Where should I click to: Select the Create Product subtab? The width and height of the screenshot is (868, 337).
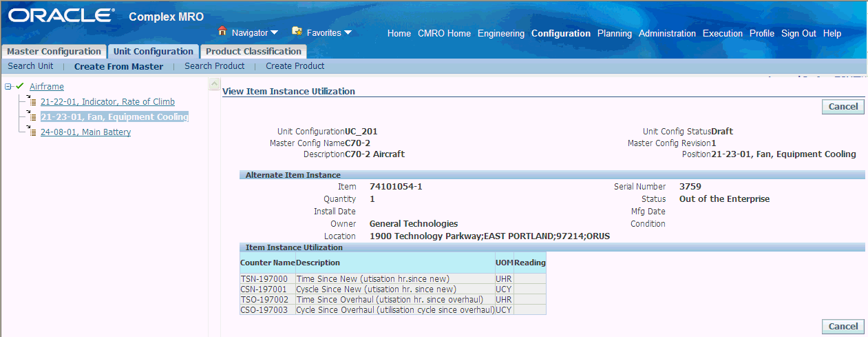coord(295,66)
